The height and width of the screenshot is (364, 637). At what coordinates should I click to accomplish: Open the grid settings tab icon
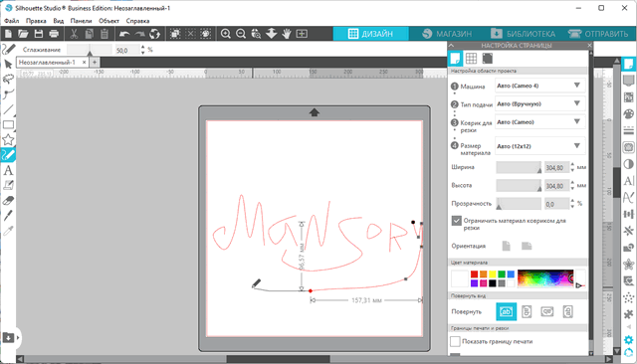(471, 59)
